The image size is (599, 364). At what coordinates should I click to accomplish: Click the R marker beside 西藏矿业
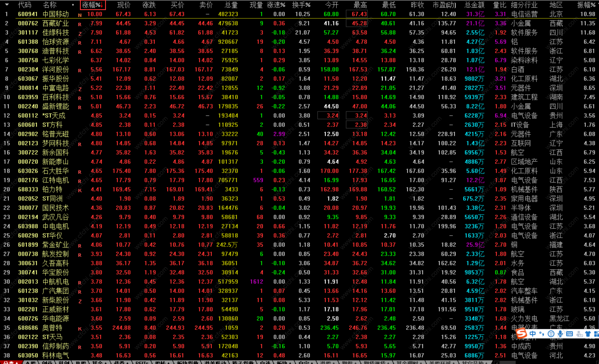[80, 24]
